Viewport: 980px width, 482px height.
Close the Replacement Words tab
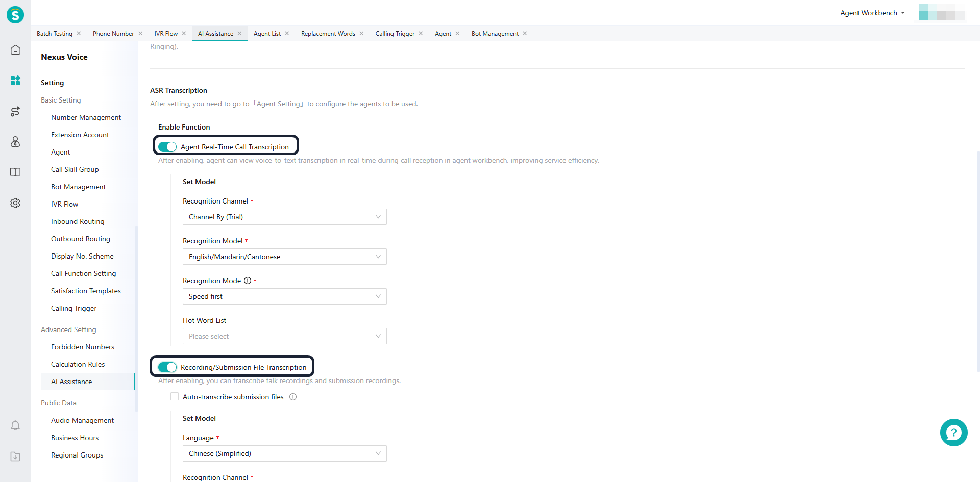coord(361,34)
